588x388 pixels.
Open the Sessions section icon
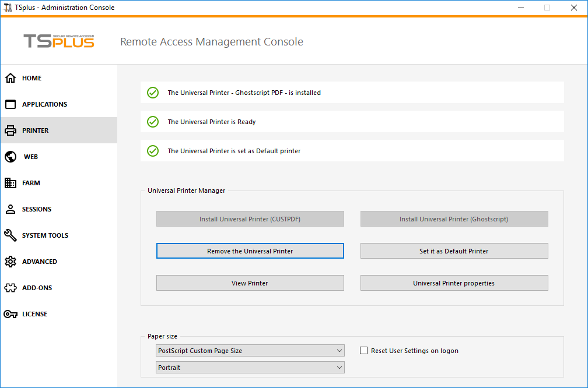[10, 209]
